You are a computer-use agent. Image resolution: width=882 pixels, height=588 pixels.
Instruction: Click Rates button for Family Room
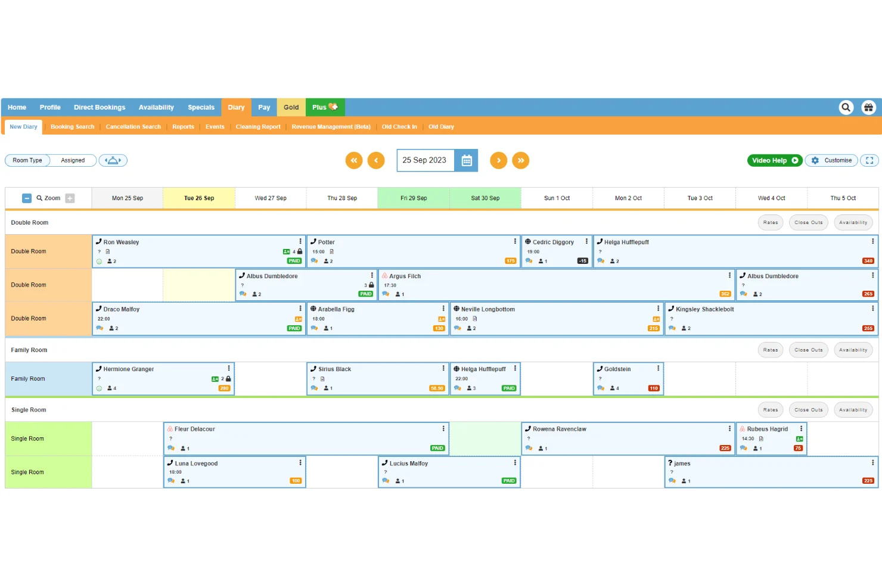[x=771, y=350]
